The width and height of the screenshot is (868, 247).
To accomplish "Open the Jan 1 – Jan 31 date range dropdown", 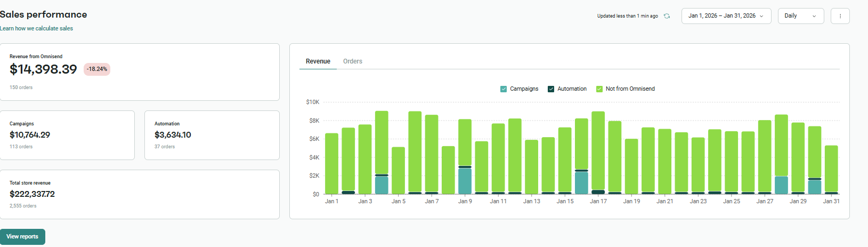I will pyautogui.click(x=726, y=16).
